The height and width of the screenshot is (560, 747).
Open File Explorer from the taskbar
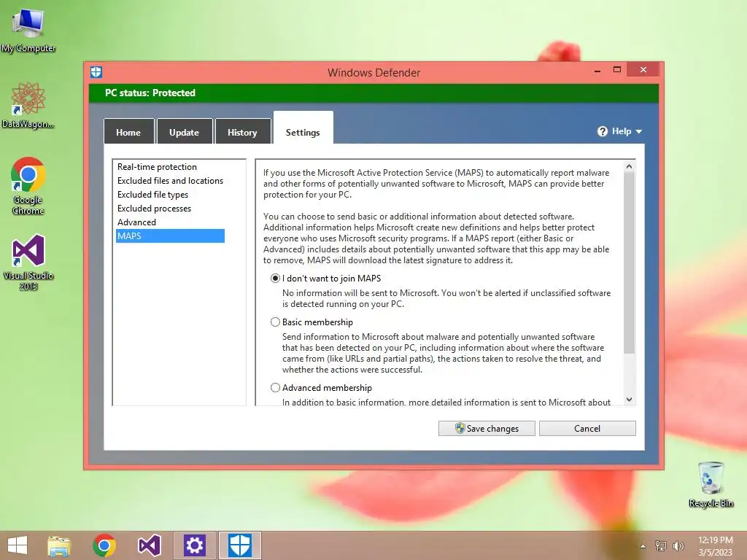coord(59,545)
